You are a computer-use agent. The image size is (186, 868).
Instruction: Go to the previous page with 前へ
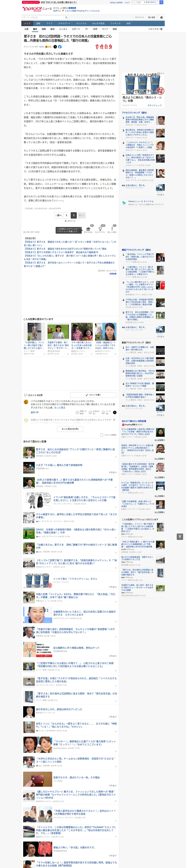[x=58, y=215]
